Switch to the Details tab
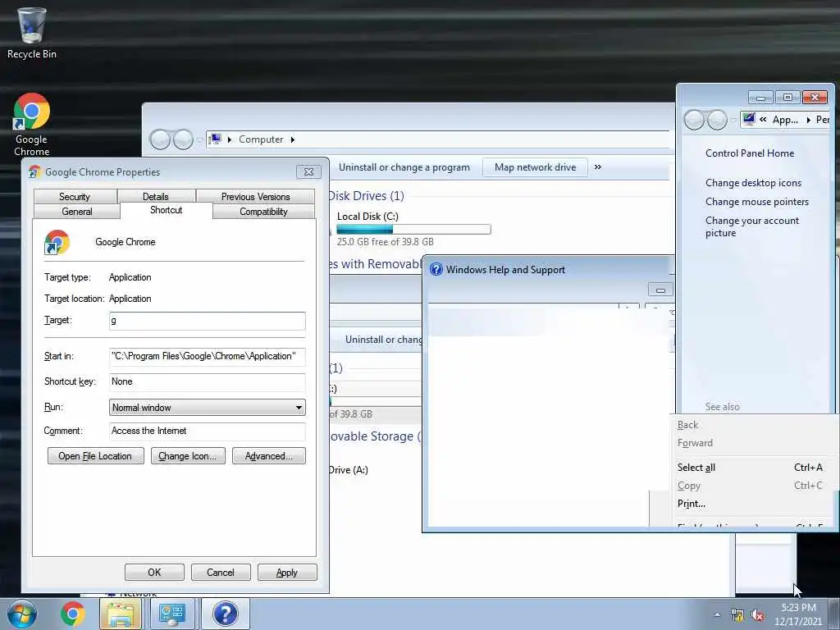The width and height of the screenshot is (840, 630). pyautogui.click(x=156, y=196)
